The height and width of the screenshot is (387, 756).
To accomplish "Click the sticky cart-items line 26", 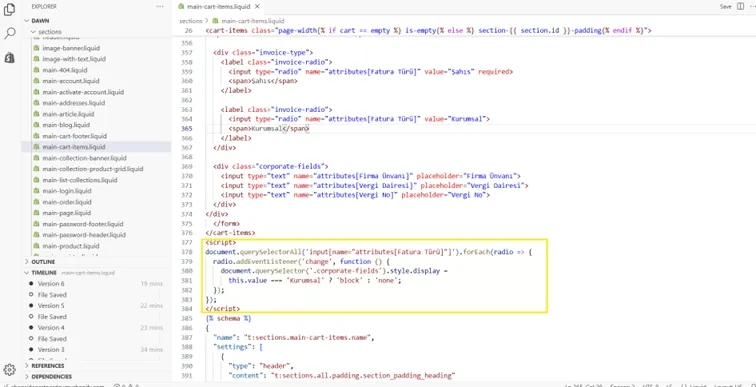I will 428,30.
